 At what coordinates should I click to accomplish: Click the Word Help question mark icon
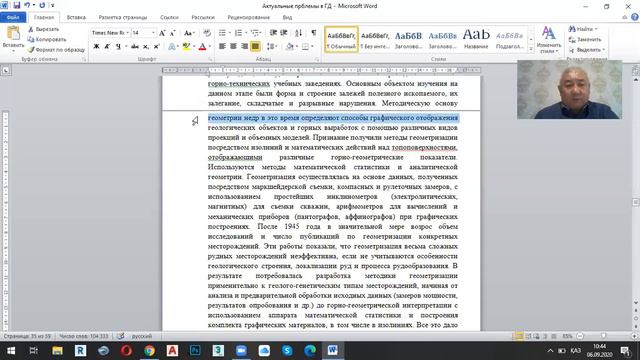tap(635, 17)
